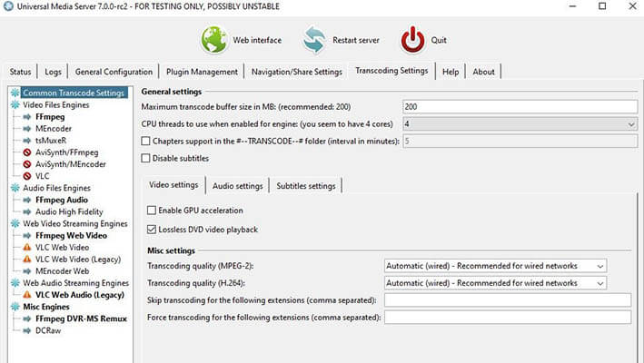Open the About tab
The height and width of the screenshot is (363, 644).
(x=483, y=72)
